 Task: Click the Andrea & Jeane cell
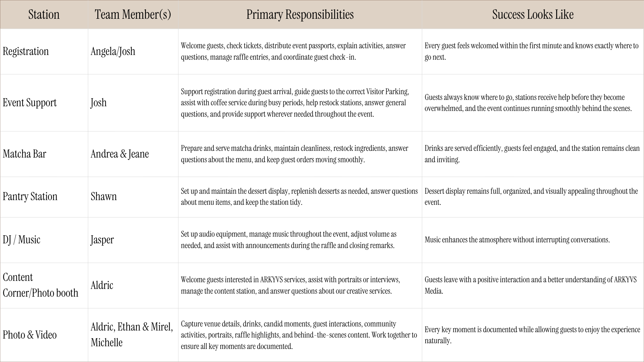(x=133, y=154)
